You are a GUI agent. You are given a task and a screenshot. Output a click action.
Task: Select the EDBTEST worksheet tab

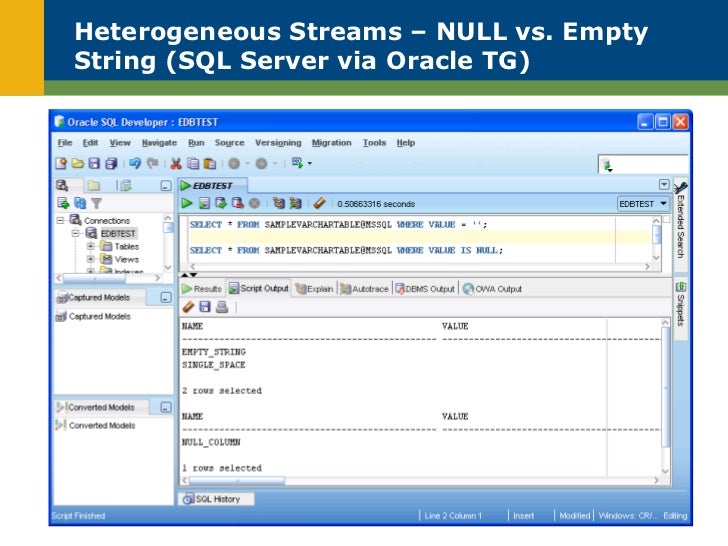(213, 186)
